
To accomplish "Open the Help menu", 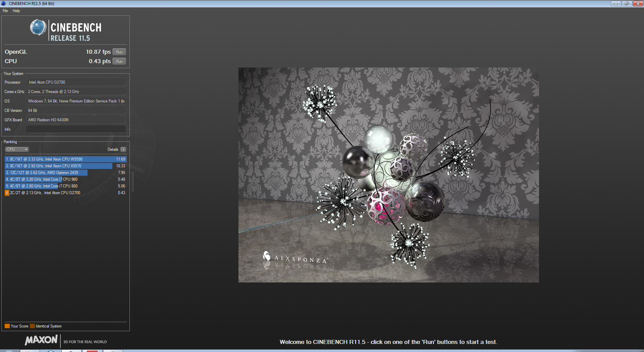I will [16, 11].
